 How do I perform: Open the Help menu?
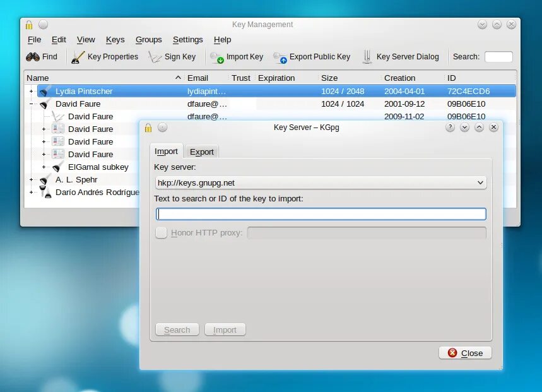pyautogui.click(x=222, y=40)
